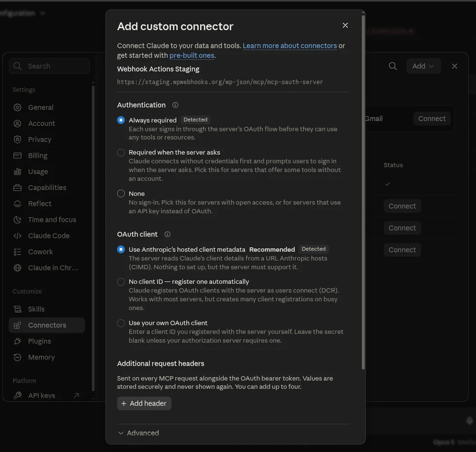Click the Claude in Chrome globe icon
476x452 pixels.
[17, 268]
